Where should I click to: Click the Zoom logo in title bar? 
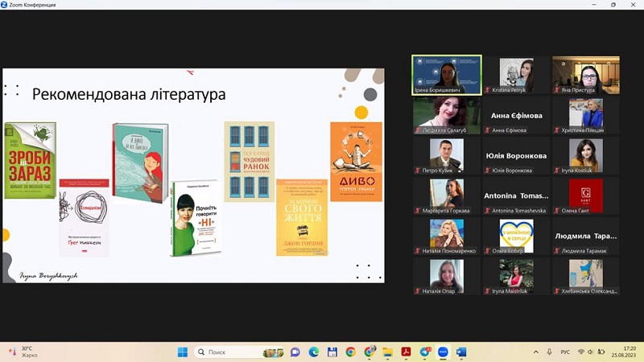click(4, 5)
